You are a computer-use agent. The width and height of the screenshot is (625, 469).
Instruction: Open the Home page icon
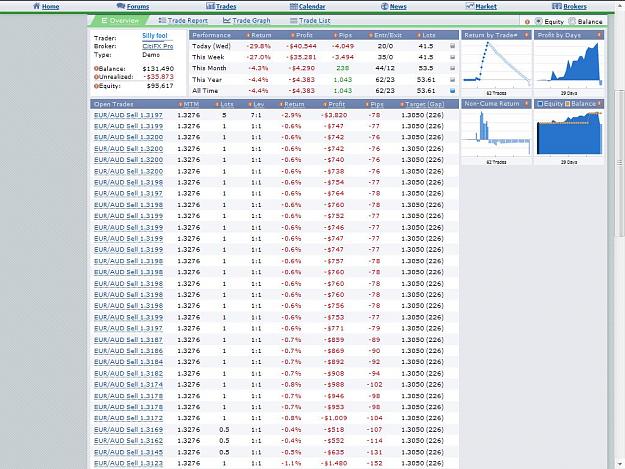36,6
